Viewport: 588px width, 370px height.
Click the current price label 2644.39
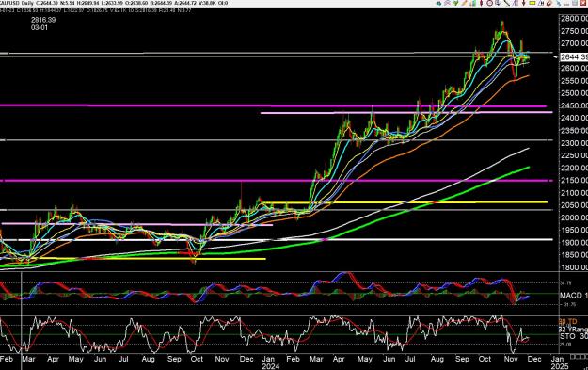coord(574,56)
